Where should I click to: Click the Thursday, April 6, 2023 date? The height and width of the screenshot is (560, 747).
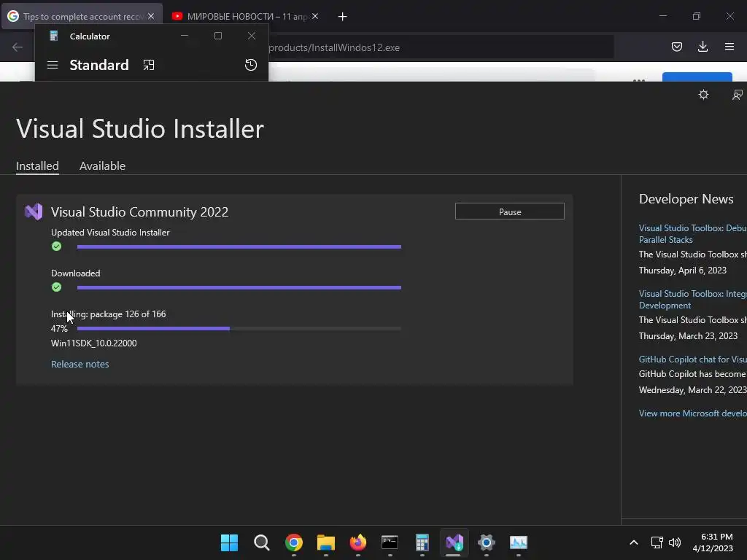pos(682,271)
